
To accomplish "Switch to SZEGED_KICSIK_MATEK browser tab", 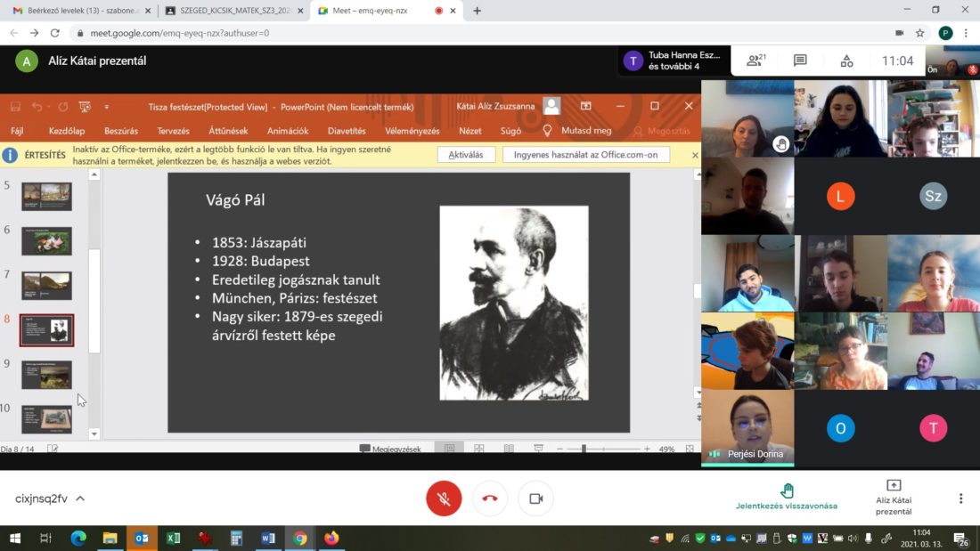I will pos(233,11).
